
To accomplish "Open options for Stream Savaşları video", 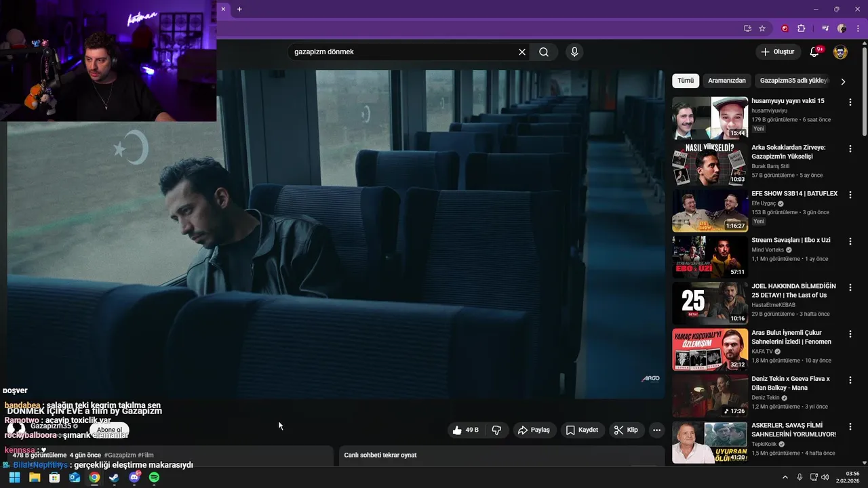I will (850, 241).
